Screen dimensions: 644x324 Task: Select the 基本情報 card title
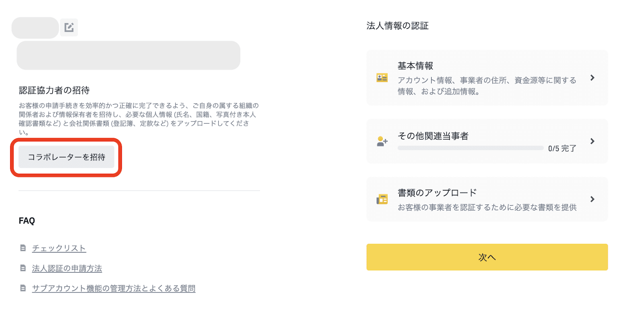[x=415, y=66]
